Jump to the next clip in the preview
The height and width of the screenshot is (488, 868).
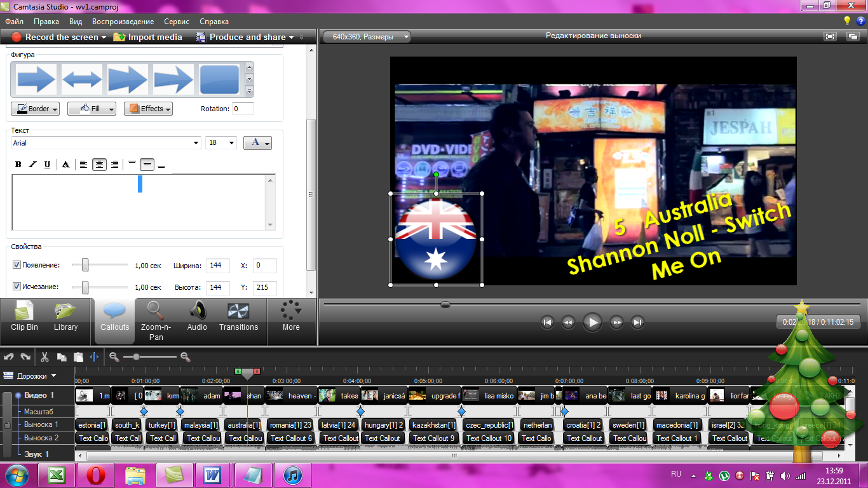637,323
